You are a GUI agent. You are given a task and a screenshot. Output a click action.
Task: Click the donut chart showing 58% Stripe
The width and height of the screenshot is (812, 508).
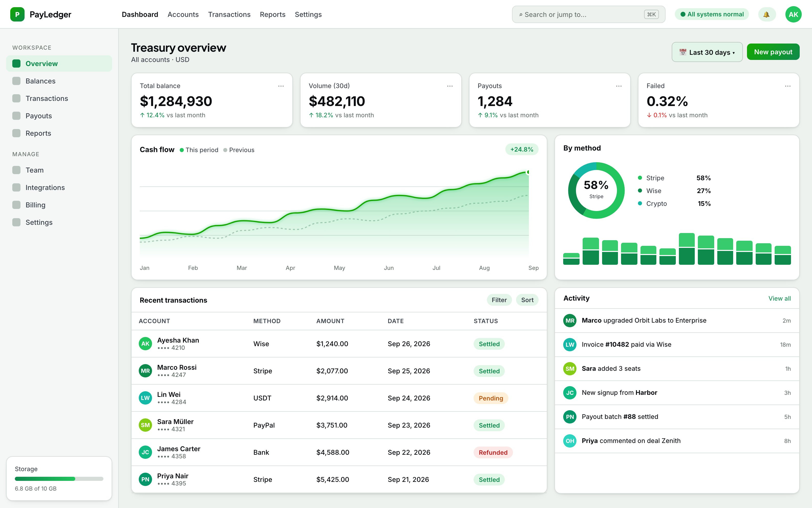point(596,190)
